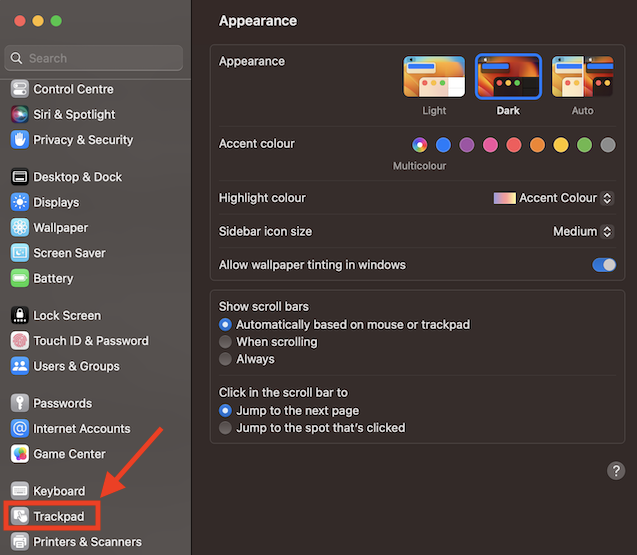Click the Search field in the sidebar

pyautogui.click(x=94, y=58)
